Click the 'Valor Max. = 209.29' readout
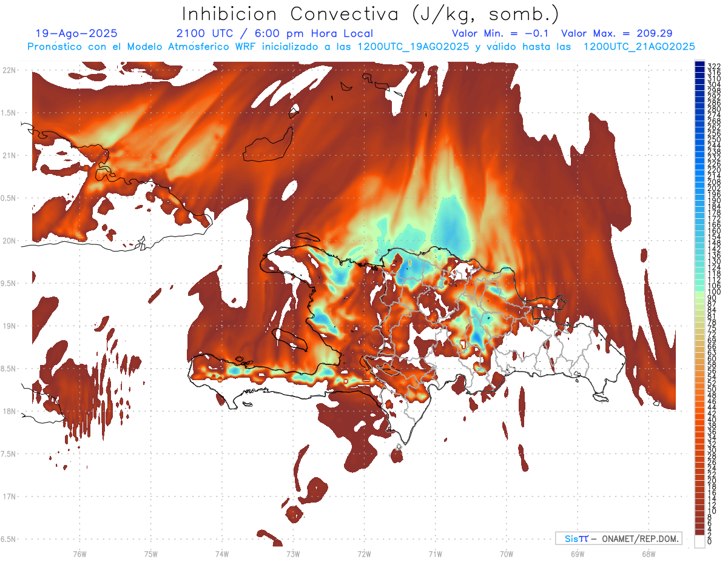The width and height of the screenshot is (728, 562). 617,34
